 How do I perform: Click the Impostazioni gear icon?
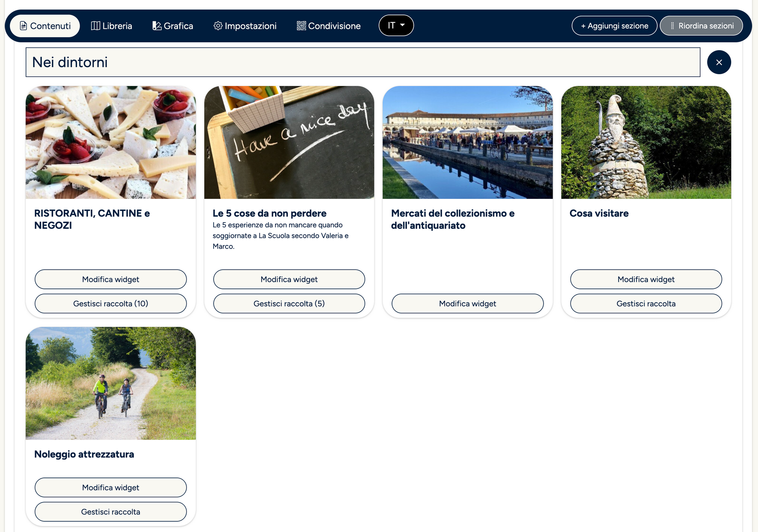pyautogui.click(x=218, y=26)
